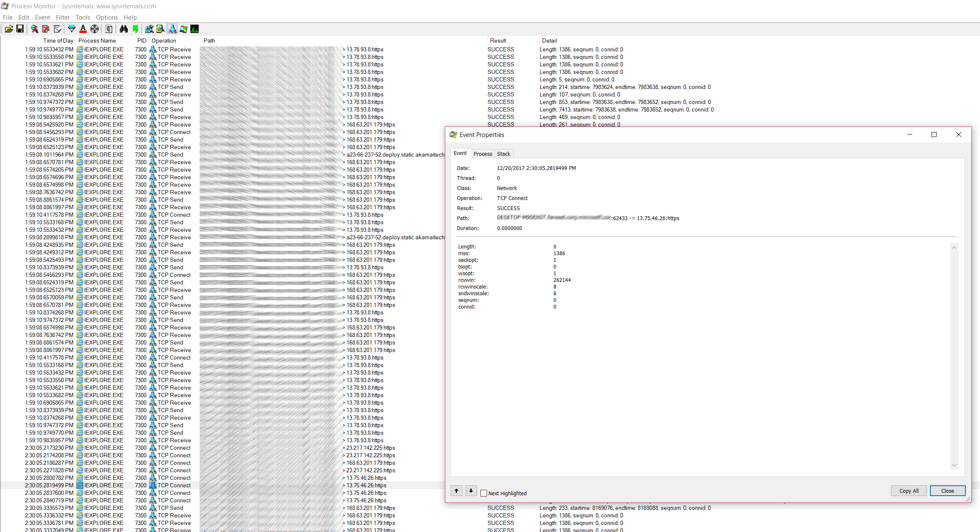Viewport: 980px width, 532px height.
Task: Click the Highlight letter A icon
Action: click(83, 29)
